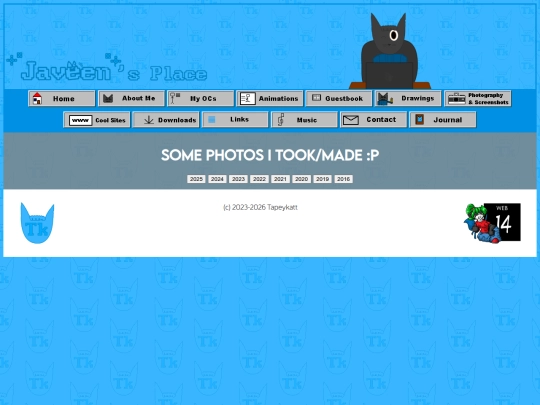Click the treble clef Music icon
Screen dimensions: 540x405
click(281, 120)
